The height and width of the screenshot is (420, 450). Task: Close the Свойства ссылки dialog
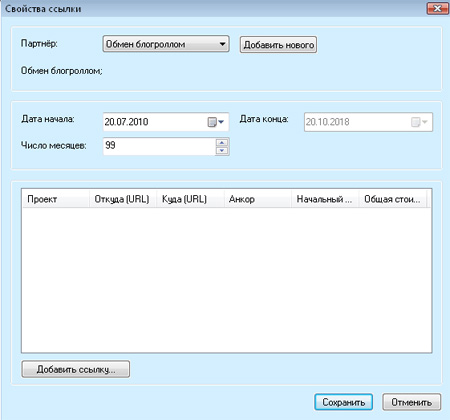coord(437,8)
